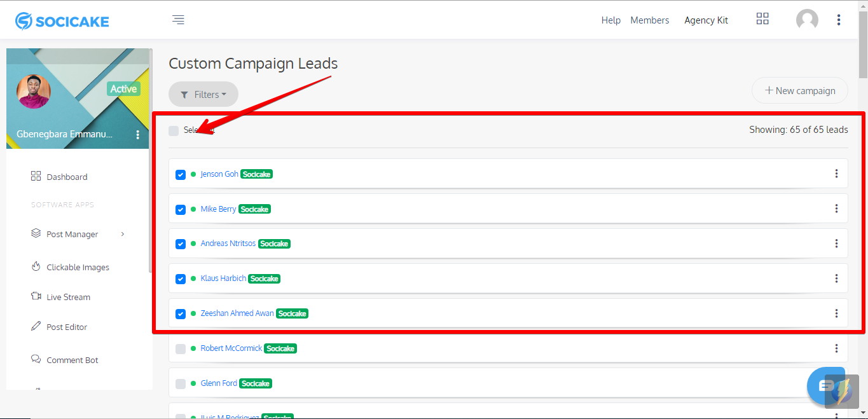Click the page vertical scrollbar
This screenshot has width=868, height=419.
[863, 45]
